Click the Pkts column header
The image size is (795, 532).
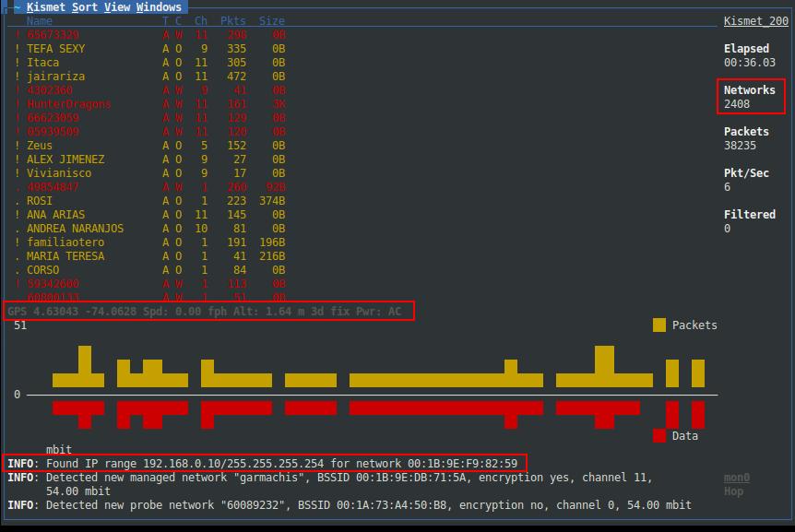(232, 21)
